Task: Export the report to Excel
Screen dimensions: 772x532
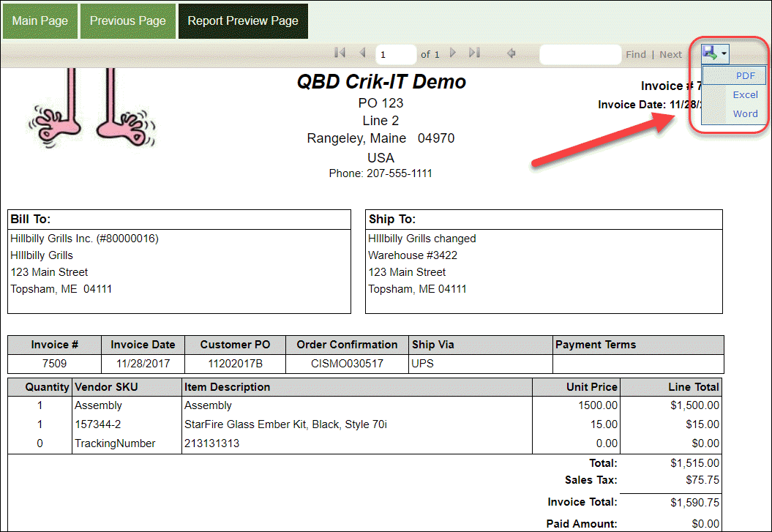Action: point(745,94)
